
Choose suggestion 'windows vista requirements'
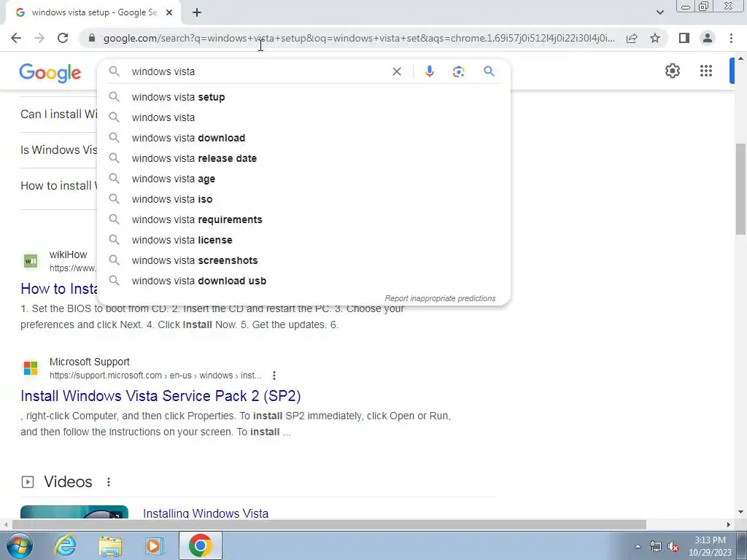click(303, 220)
